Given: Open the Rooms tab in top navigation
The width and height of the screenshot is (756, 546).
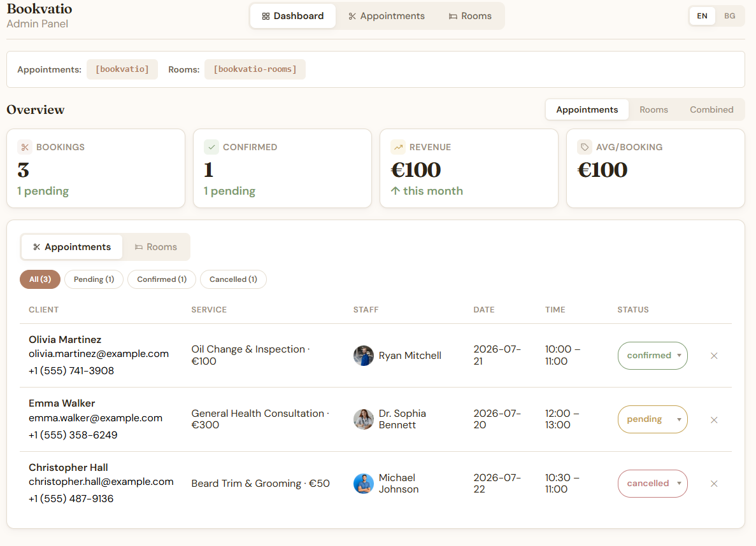Looking at the screenshot, I should point(470,16).
